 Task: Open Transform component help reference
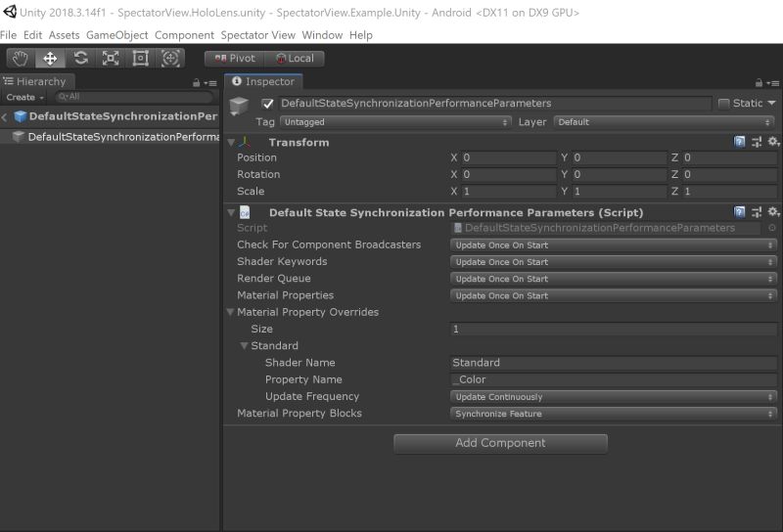click(740, 142)
